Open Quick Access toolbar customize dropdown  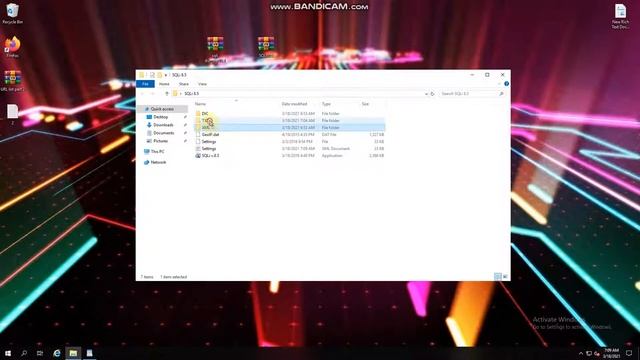click(166, 75)
